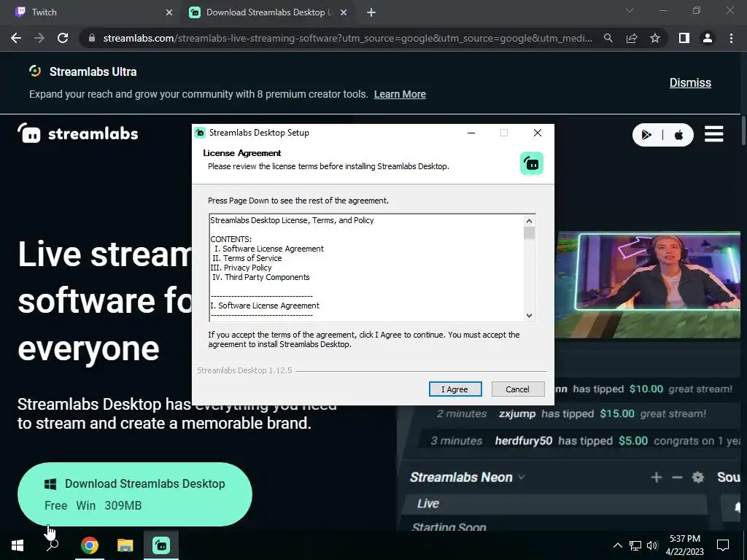Cancel the Streamlabs Desktop Setup

pos(517,389)
